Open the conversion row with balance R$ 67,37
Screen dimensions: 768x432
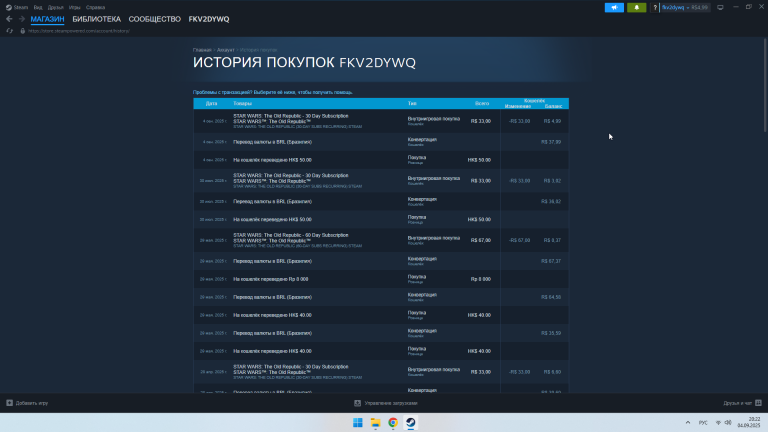381,261
